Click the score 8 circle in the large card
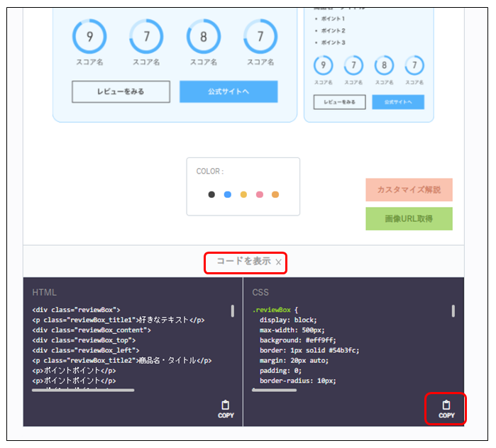Screen dimensions: 496x448 point(204,36)
